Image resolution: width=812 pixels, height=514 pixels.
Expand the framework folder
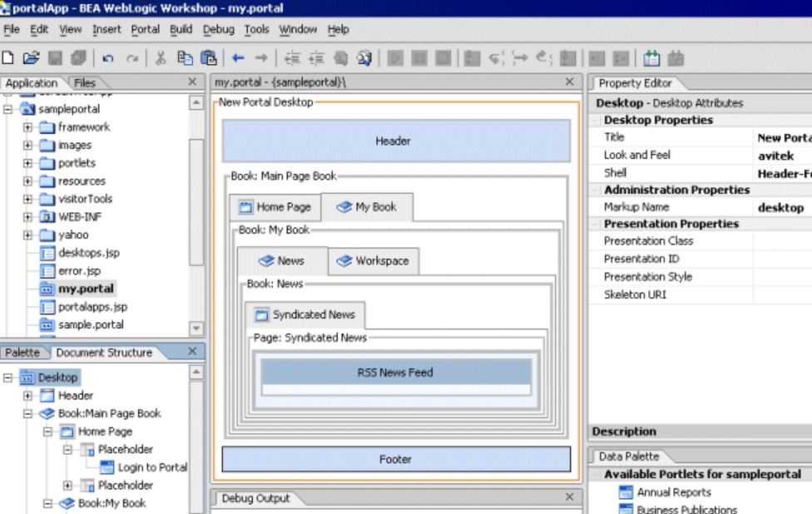pyautogui.click(x=28, y=126)
